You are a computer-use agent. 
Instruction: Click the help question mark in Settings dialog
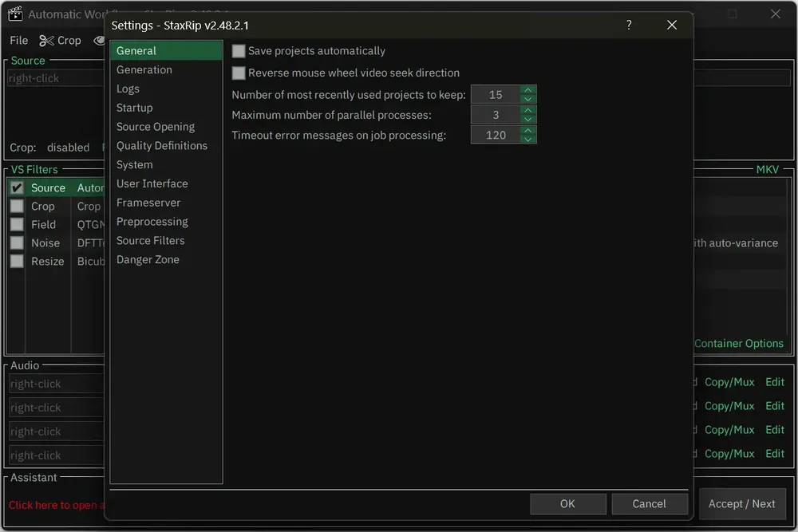click(629, 25)
